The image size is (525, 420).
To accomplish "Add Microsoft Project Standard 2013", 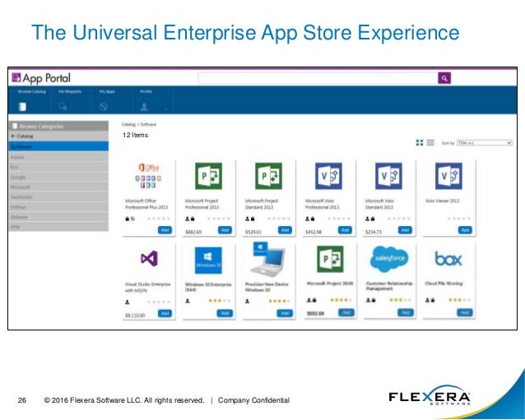I will point(285,230).
